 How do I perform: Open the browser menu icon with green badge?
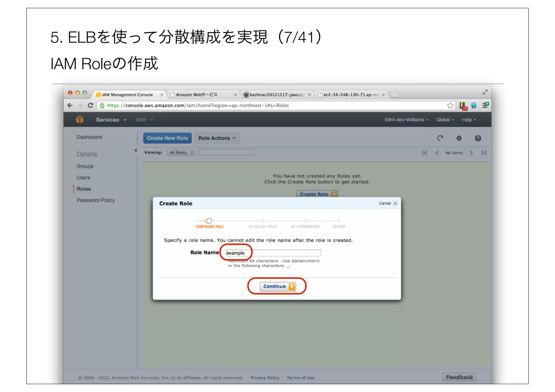click(x=485, y=105)
